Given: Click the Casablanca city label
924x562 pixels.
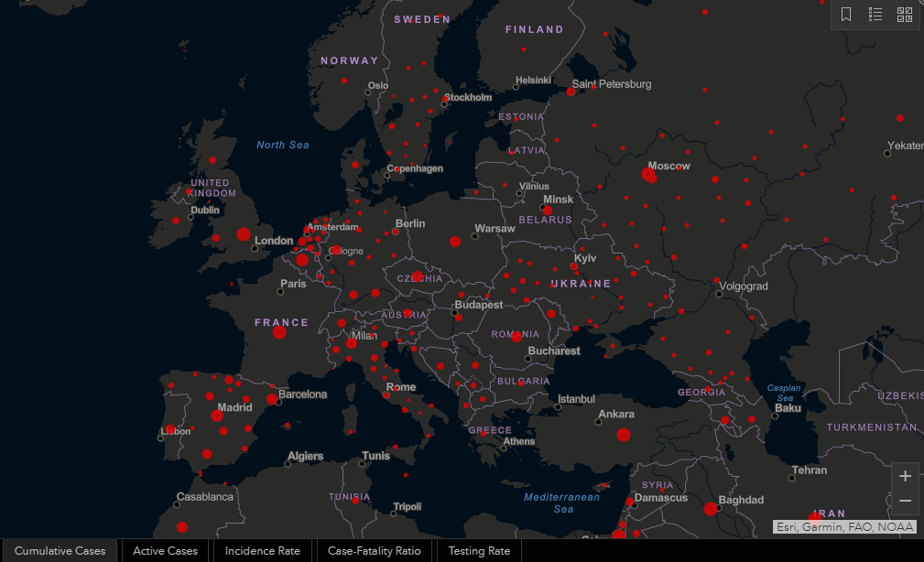Looking at the screenshot, I should click(204, 497).
